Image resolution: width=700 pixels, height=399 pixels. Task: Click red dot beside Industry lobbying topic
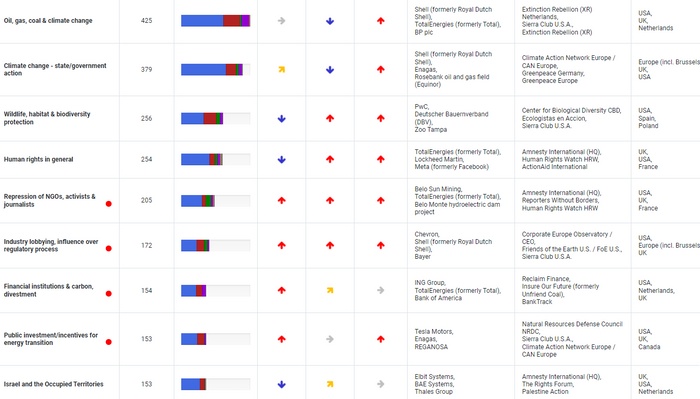[108, 249]
